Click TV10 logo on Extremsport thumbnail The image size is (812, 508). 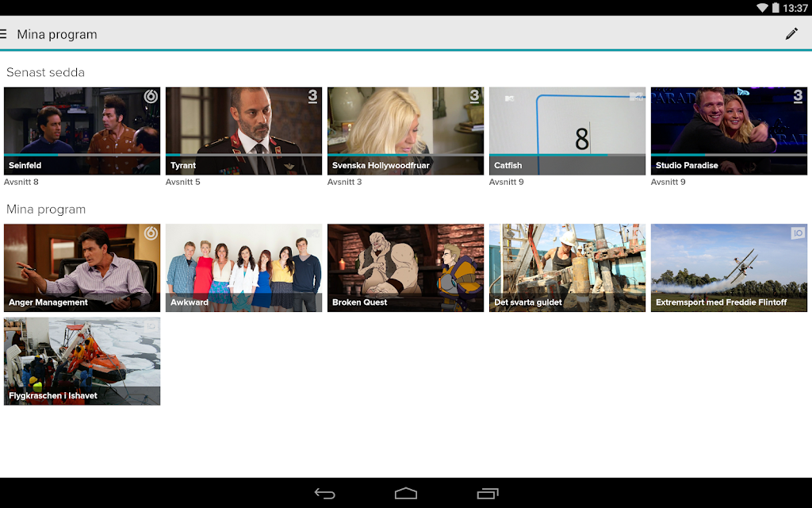click(798, 233)
